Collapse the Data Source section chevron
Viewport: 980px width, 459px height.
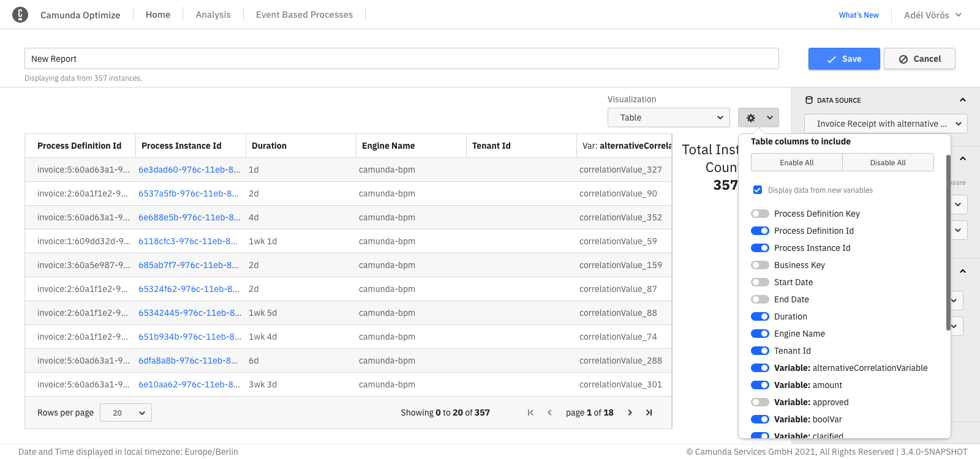tap(962, 100)
